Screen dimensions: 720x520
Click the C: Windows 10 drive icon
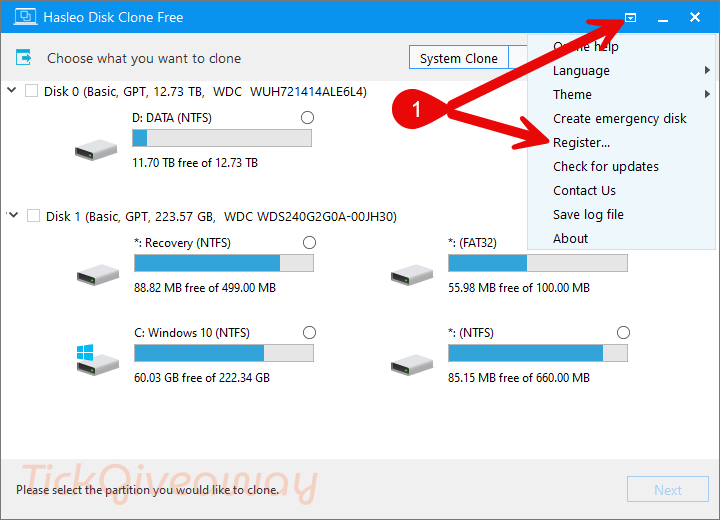98,361
